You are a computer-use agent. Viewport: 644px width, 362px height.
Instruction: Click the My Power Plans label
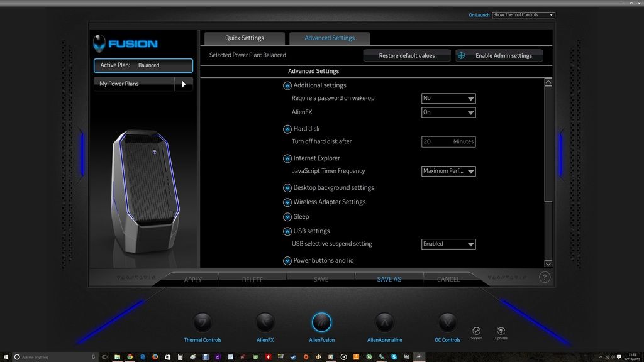[x=119, y=84]
